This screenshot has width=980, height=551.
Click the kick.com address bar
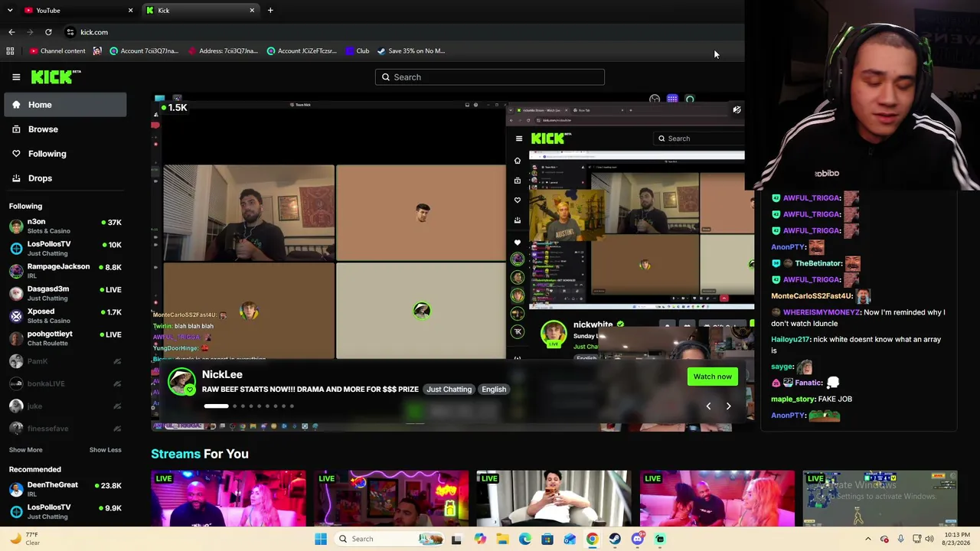pyautogui.click(x=398, y=32)
